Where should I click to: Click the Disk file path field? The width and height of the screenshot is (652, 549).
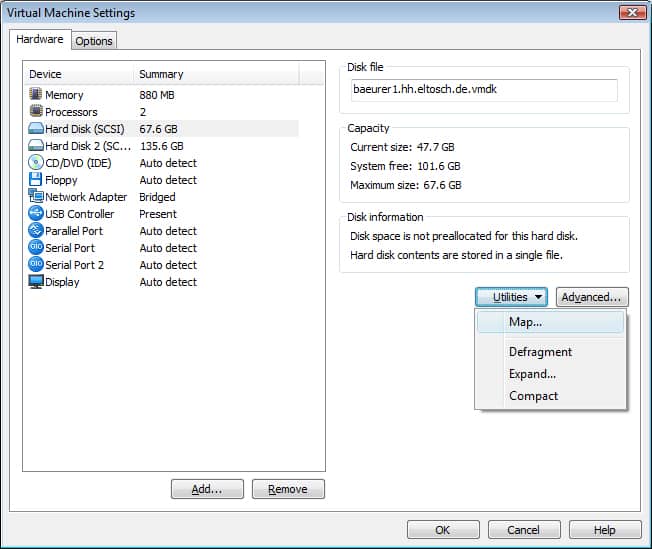coord(484,90)
